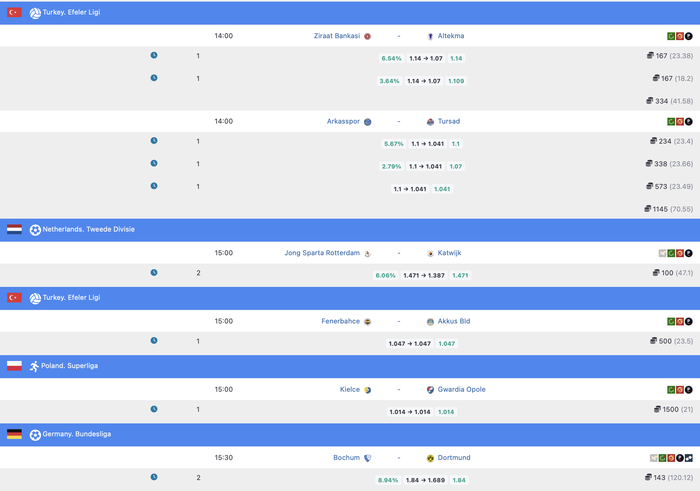Click black round bookmaker icon in Fenerbahce row
The height and width of the screenshot is (491, 700).
pyautogui.click(x=688, y=321)
